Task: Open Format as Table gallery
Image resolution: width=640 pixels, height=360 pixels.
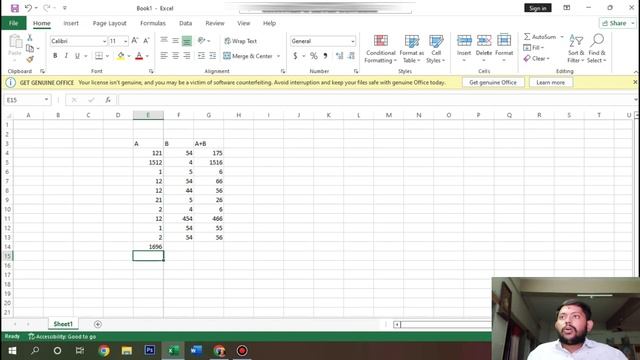Action: pos(412,49)
